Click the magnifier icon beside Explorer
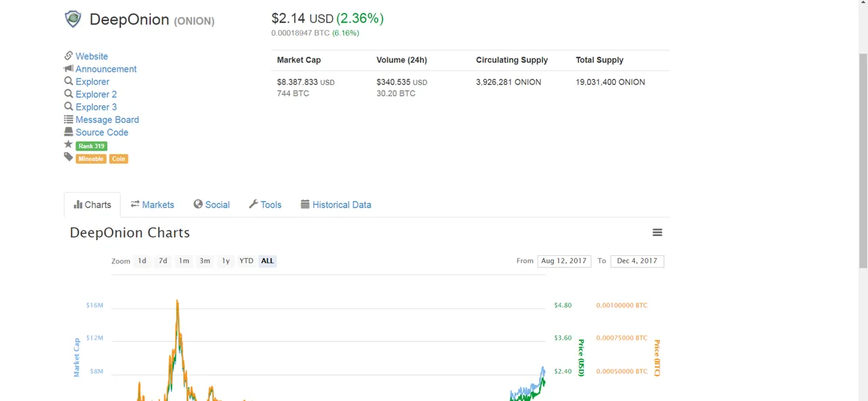Image resolution: width=868 pixels, height=401 pixels. 68,81
